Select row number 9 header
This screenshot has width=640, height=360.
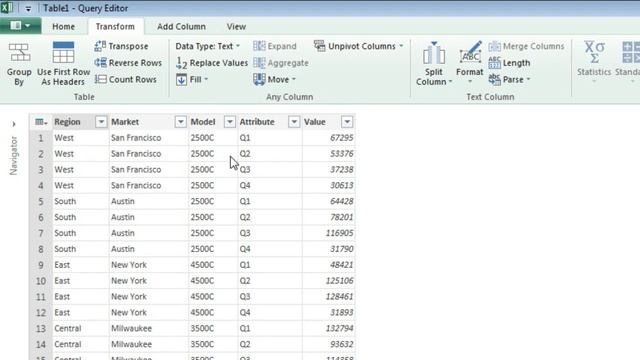pyautogui.click(x=40, y=265)
